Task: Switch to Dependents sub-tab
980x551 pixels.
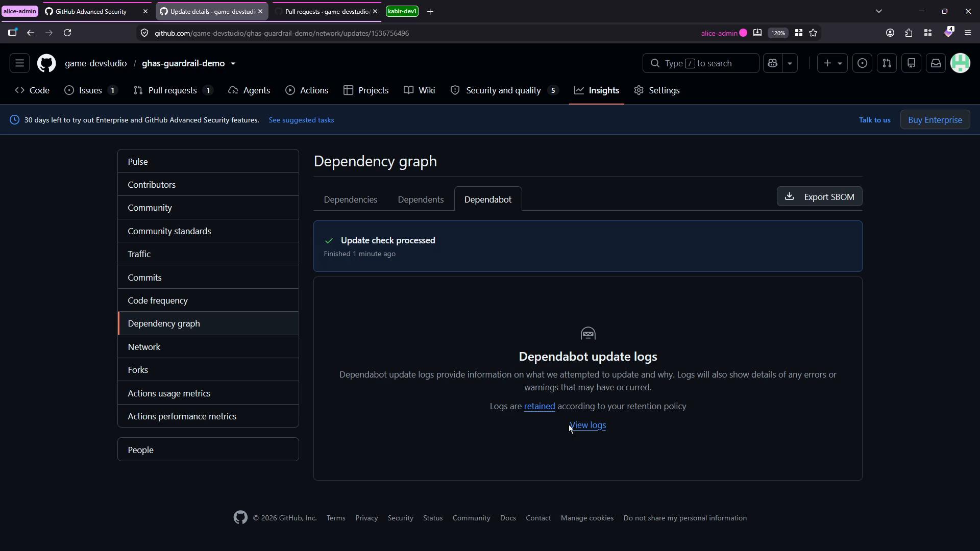Action: pos(421,199)
